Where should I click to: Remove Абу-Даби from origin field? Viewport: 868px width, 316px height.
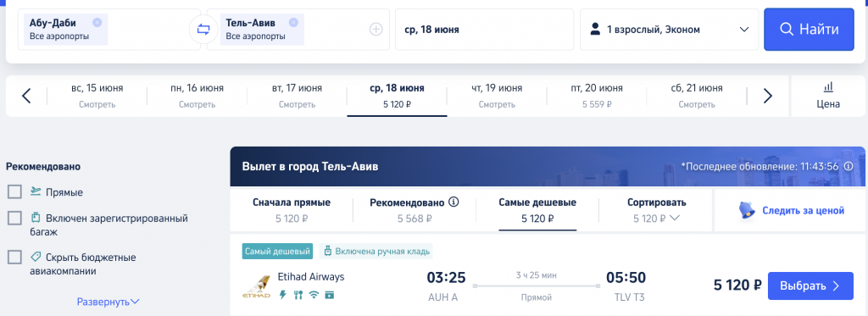click(x=97, y=23)
